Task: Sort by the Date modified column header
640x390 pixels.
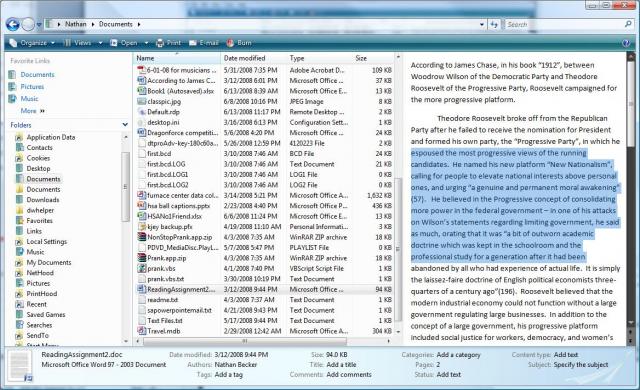Action: [253, 58]
